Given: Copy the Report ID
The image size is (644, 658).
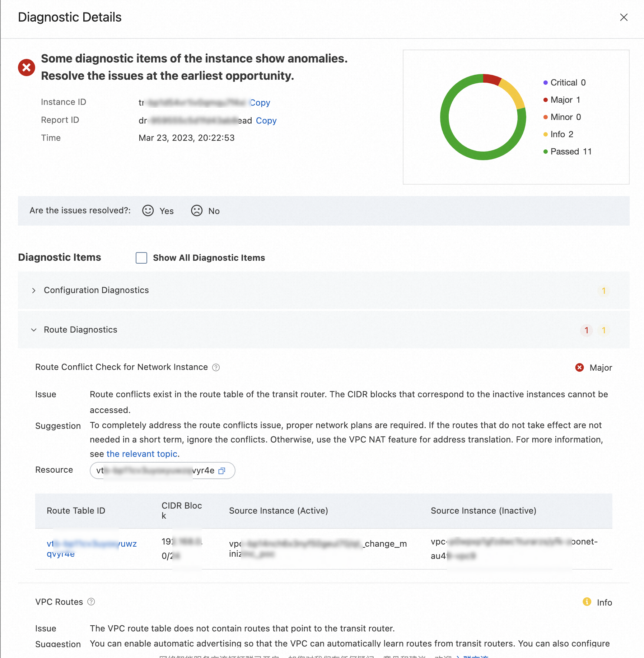Looking at the screenshot, I should [x=266, y=121].
